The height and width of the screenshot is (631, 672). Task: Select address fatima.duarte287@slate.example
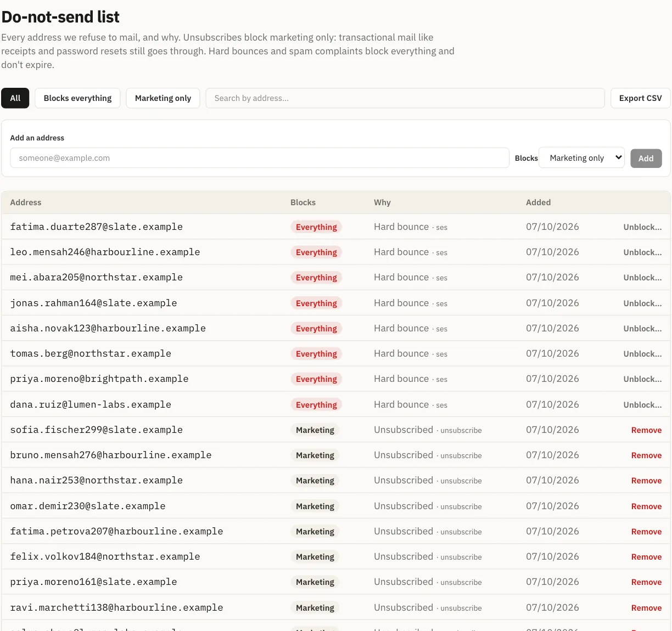[x=96, y=227]
